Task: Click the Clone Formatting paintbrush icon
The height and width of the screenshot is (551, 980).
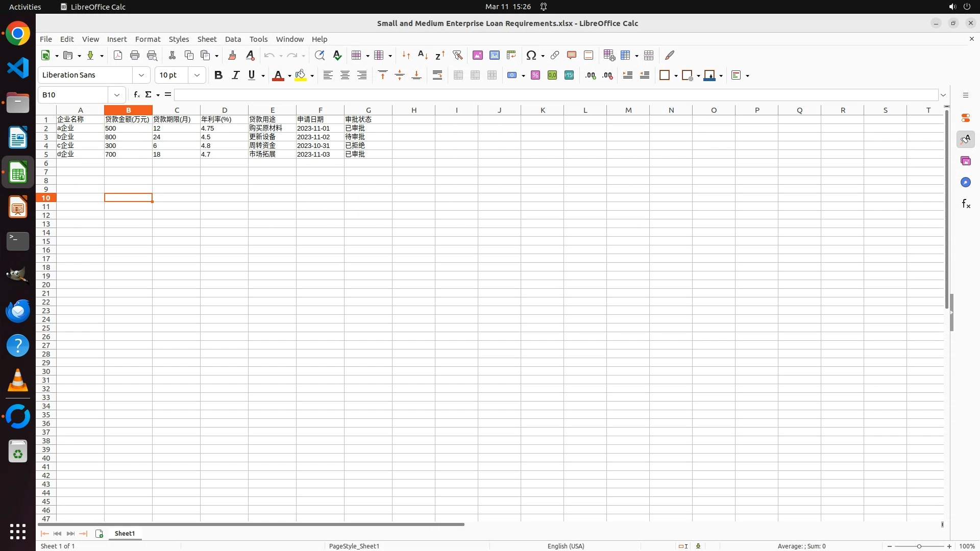Action: pos(232,55)
